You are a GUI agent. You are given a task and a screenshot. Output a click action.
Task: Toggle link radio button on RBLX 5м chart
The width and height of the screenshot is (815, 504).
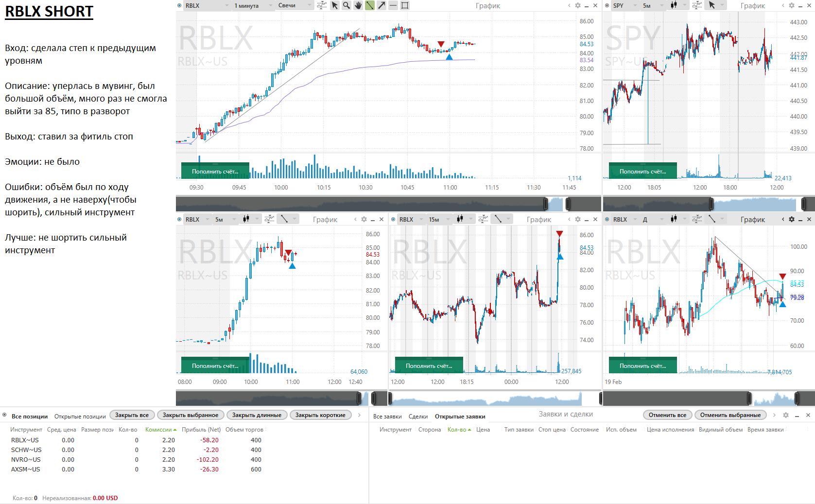179,219
